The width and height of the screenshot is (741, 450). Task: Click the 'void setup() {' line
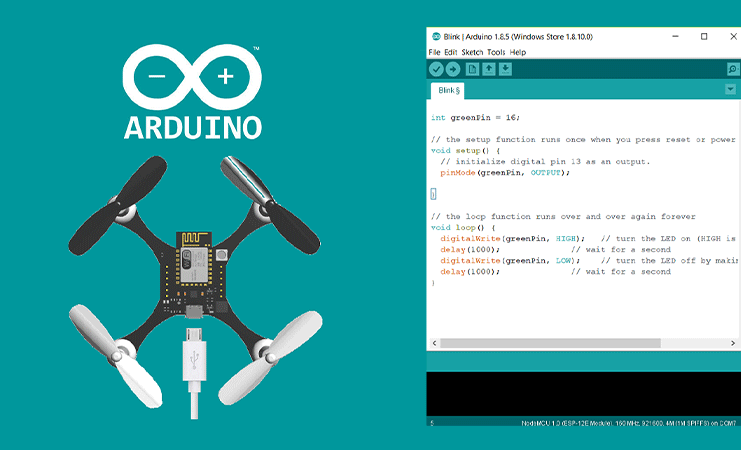tap(465, 151)
